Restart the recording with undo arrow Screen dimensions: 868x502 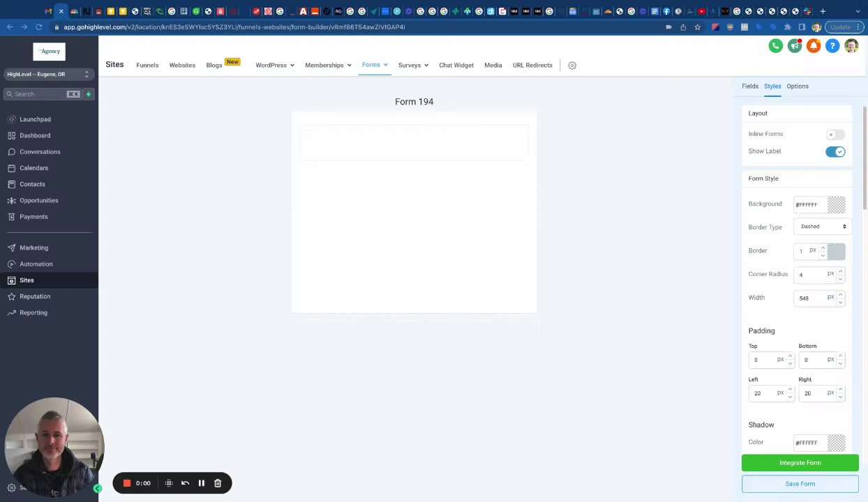[185, 483]
